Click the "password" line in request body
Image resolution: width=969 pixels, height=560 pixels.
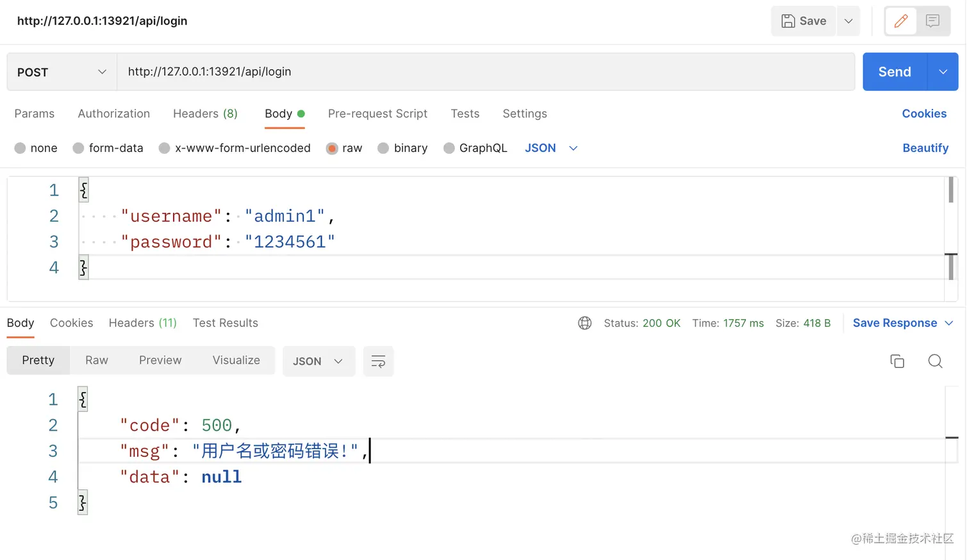228,242
